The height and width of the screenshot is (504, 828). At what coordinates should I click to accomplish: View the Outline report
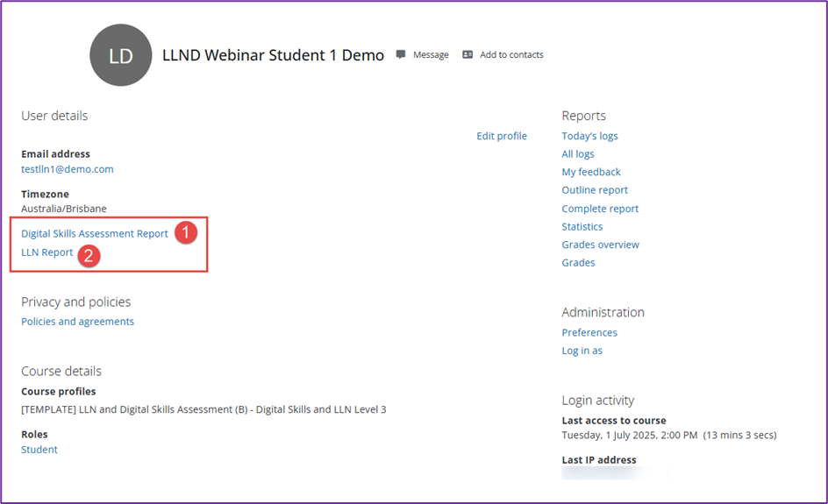595,190
